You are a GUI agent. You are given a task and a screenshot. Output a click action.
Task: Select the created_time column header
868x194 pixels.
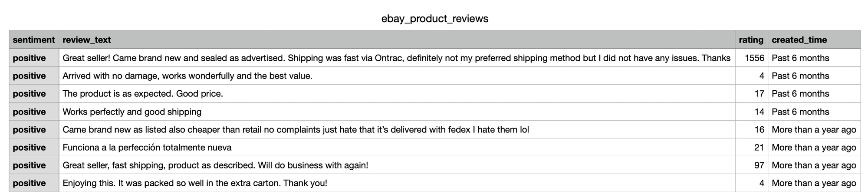coord(799,40)
